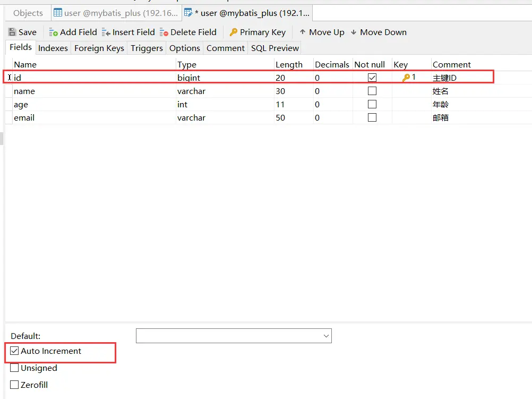Click the Length column header
Viewport: 532px width, 399px height.
294,64
